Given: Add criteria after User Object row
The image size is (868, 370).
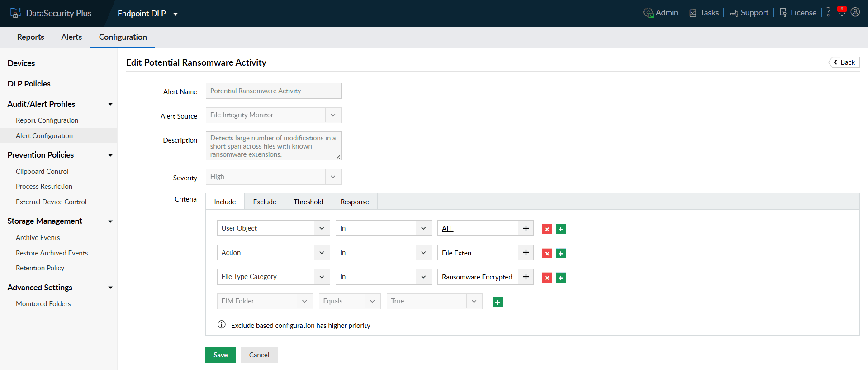Looking at the screenshot, I should click(x=561, y=229).
